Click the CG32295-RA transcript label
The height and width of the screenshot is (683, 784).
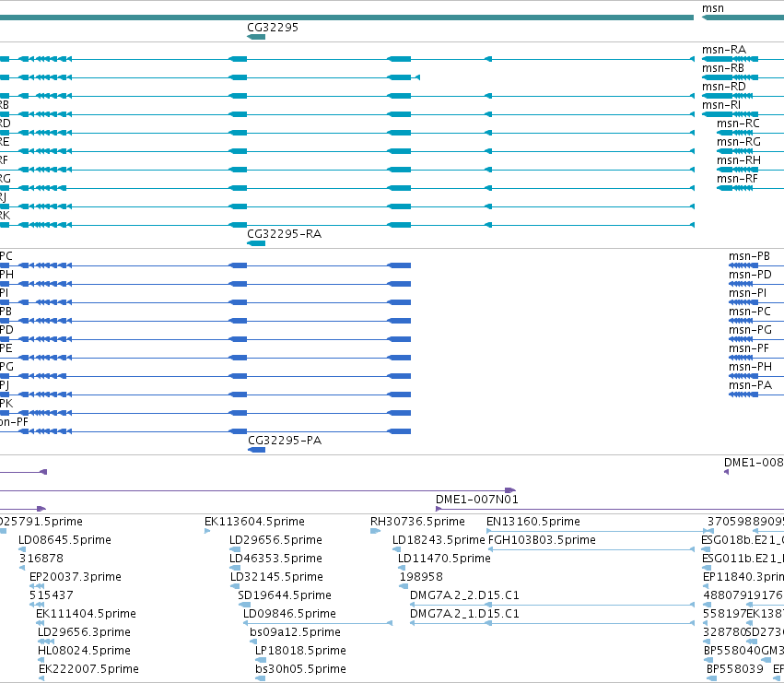[x=284, y=234]
